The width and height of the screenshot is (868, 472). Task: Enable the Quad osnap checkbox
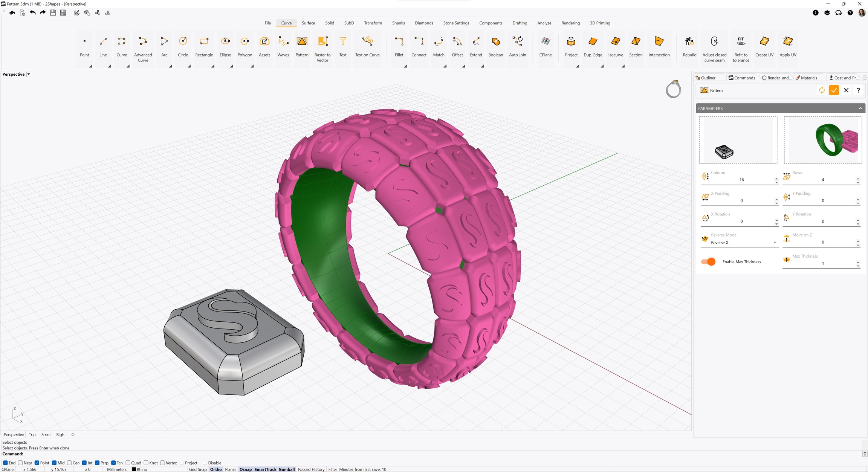(128, 463)
